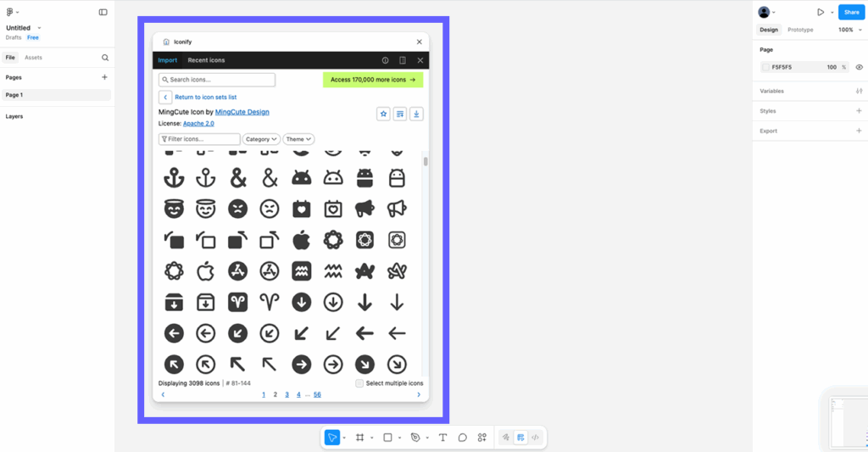Switch to File tab in left panel
This screenshot has height=452, width=868.
10,58
